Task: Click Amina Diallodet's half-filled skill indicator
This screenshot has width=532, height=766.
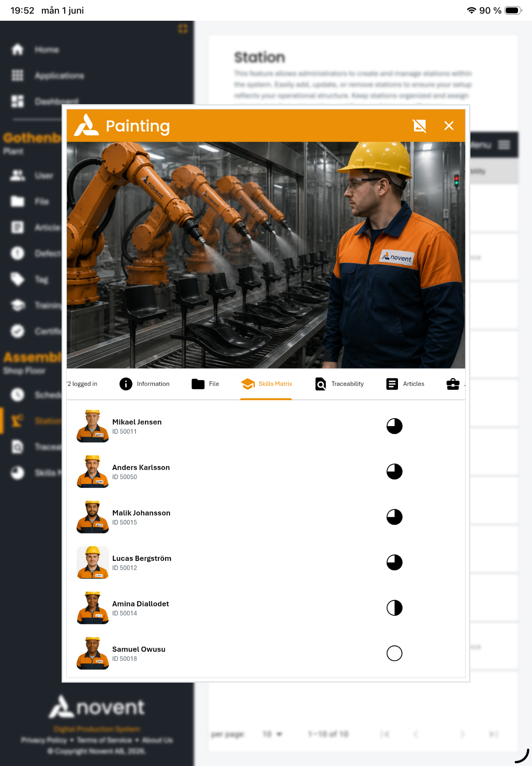Action: [394, 608]
